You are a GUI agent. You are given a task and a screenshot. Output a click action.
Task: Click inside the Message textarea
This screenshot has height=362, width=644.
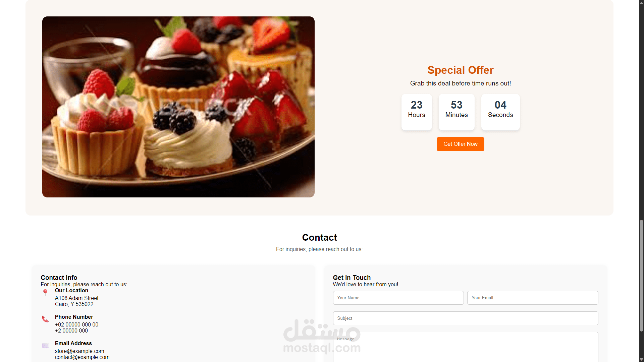(466, 347)
